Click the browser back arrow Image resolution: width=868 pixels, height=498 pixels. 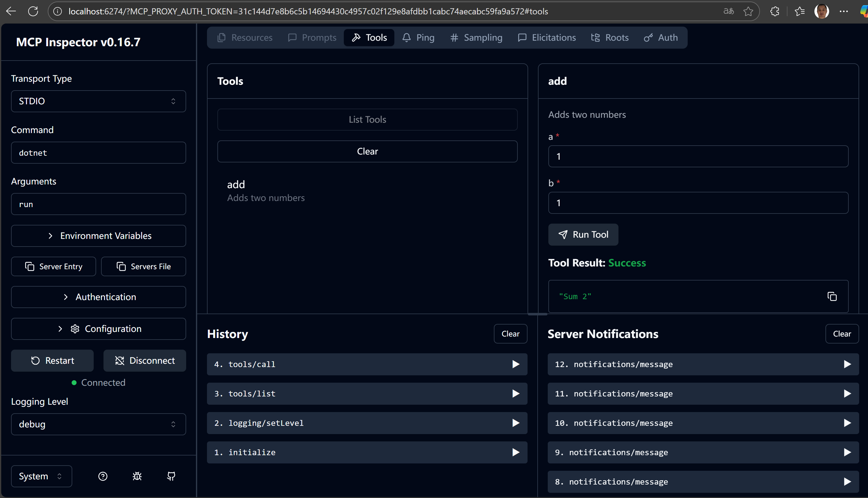(11, 11)
